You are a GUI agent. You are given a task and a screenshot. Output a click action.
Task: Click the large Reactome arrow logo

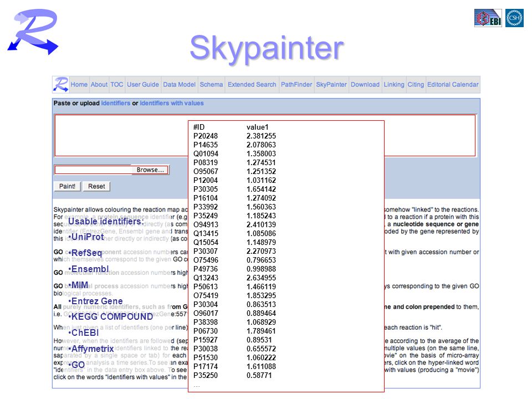point(33,32)
